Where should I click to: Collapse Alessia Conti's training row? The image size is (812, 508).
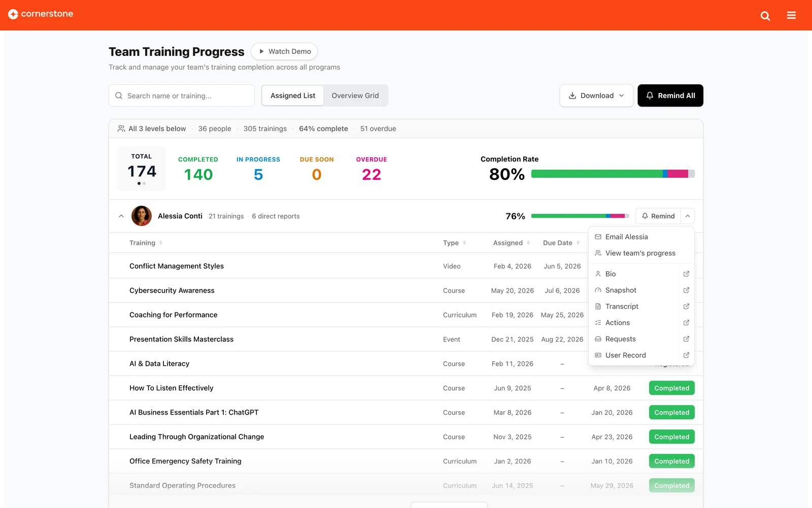coord(121,216)
